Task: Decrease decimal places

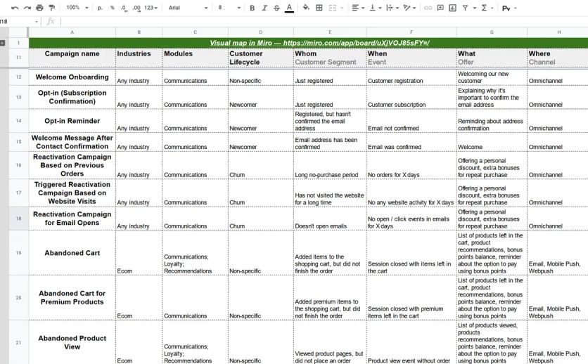Action: [x=124, y=8]
